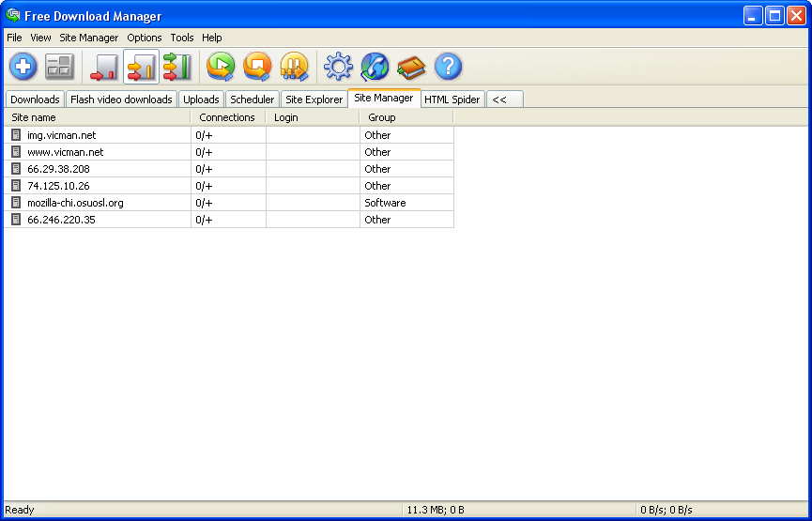812x521 pixels.
Task: Switch to the Site Explorer tab
Action: pyautogui.click(x=314, y=100)
